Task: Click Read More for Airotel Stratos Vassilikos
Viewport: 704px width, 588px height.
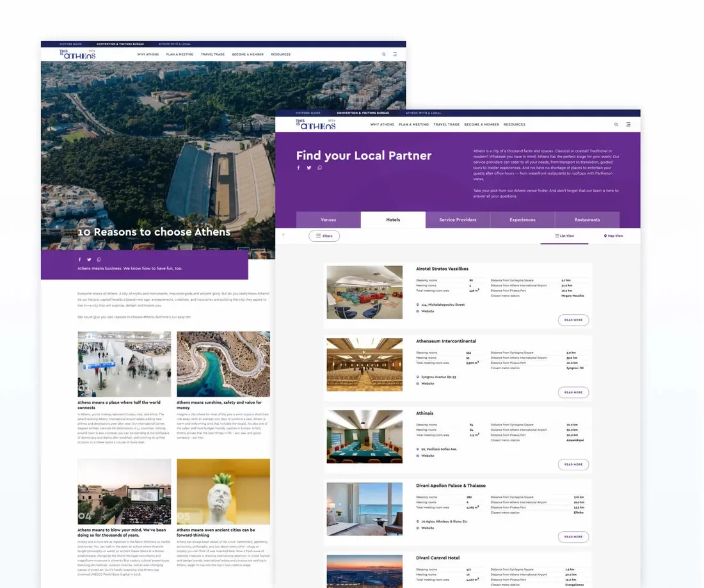Action: pyautogui.click(x=573, y=320)
